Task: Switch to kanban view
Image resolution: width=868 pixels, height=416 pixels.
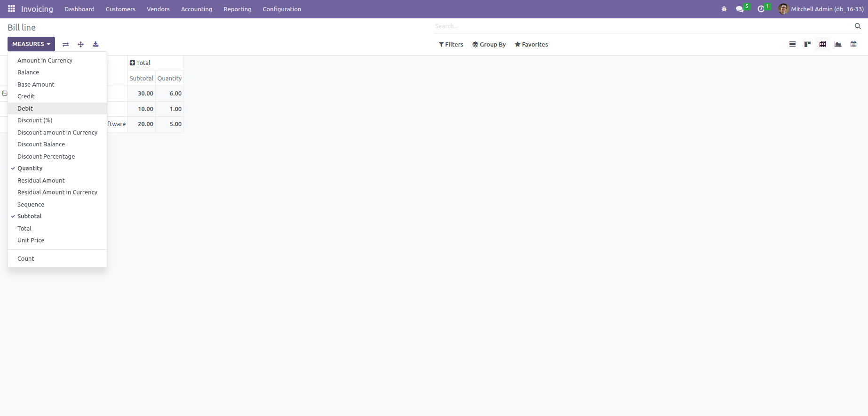Action: click(x=808, y=44)
